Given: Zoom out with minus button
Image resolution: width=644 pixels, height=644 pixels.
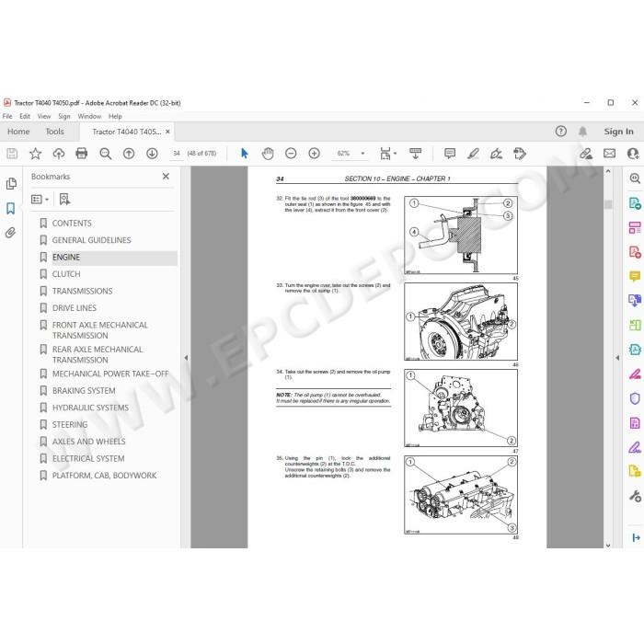Looking at the screenshot, I should tap(291, 154).
